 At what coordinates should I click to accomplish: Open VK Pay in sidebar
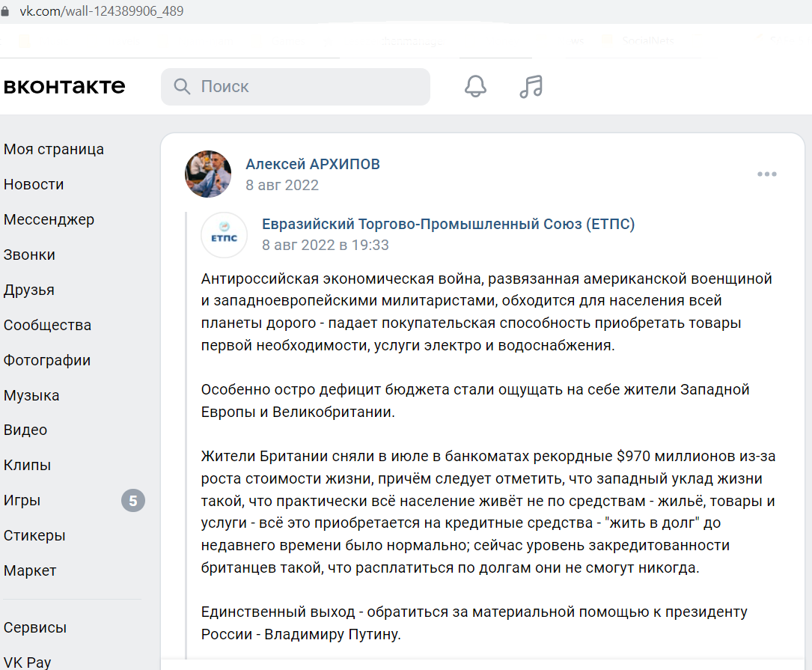click(27, 663)
